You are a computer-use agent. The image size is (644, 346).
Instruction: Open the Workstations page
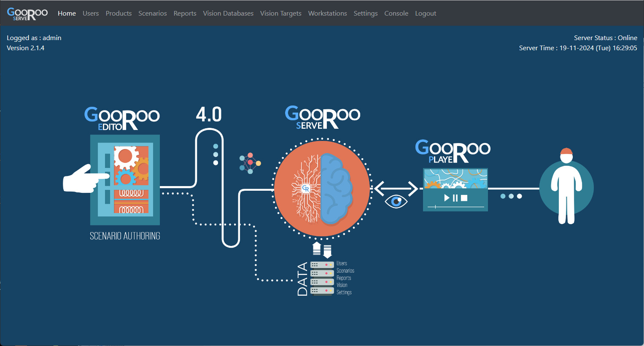point(328,14)
